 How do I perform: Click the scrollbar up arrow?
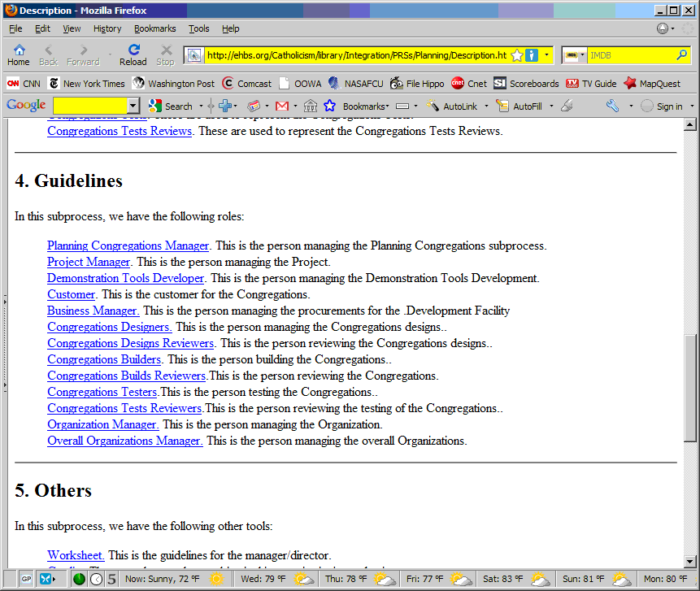click(x=690, y=124)
